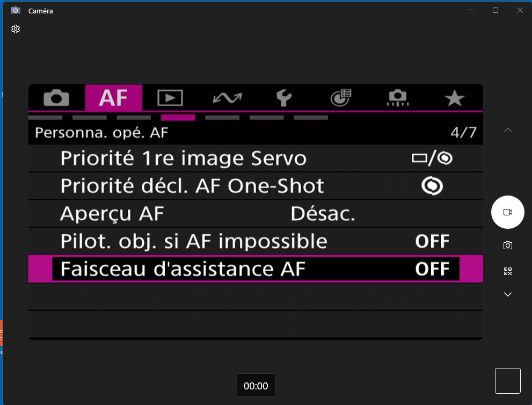Screen dimensions: 532x405
Task: Open the last capture thumbnail box
Action: pos(508,381)
